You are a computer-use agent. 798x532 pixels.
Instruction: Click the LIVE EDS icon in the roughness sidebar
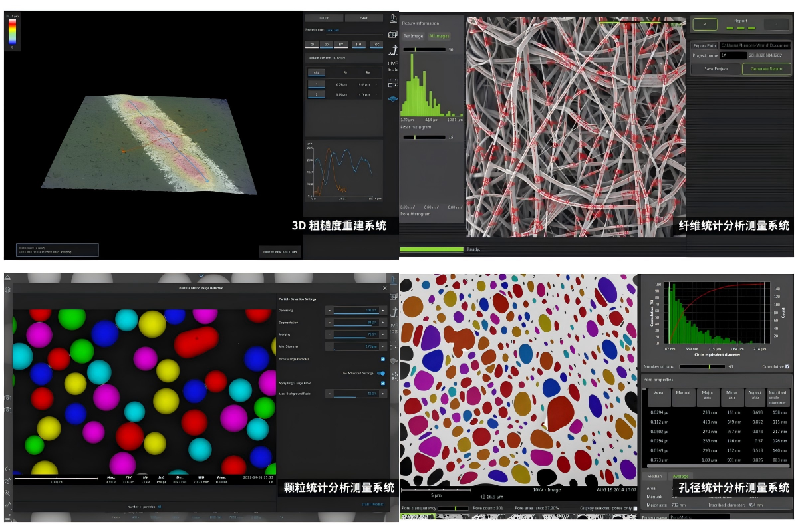click(x=393, y=66)
